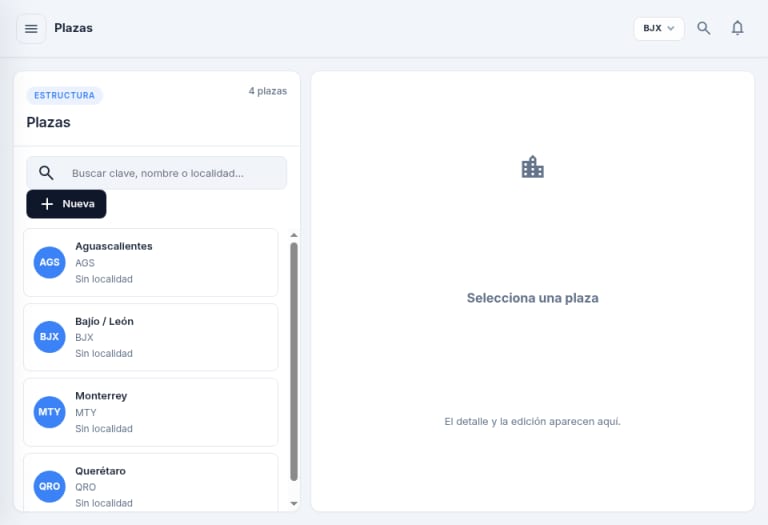
Task: Click the plazas list scrollbar thumb
Action: 294,362
